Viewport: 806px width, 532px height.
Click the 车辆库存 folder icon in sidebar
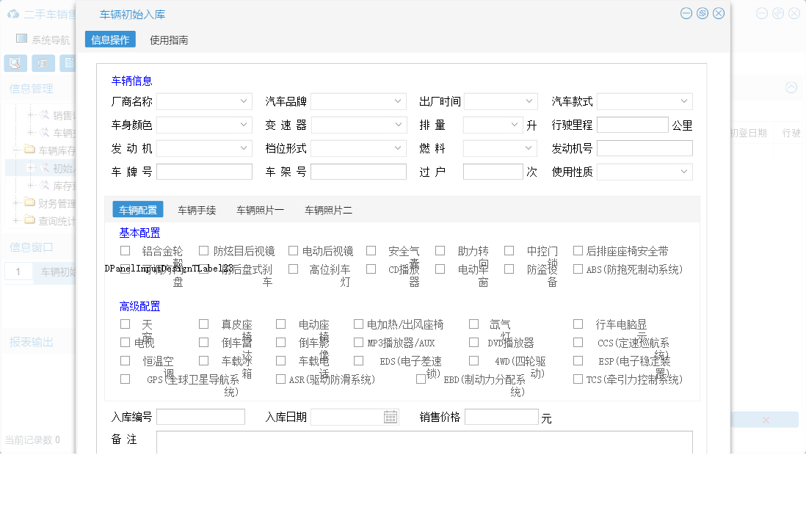(x=30, y=149)
